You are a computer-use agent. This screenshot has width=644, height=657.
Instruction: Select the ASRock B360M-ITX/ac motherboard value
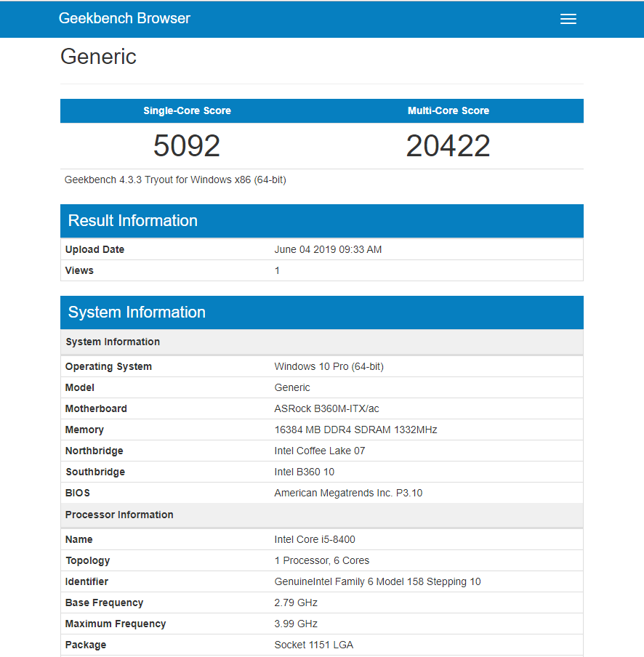pyautogui.click(x=326, y=408)
